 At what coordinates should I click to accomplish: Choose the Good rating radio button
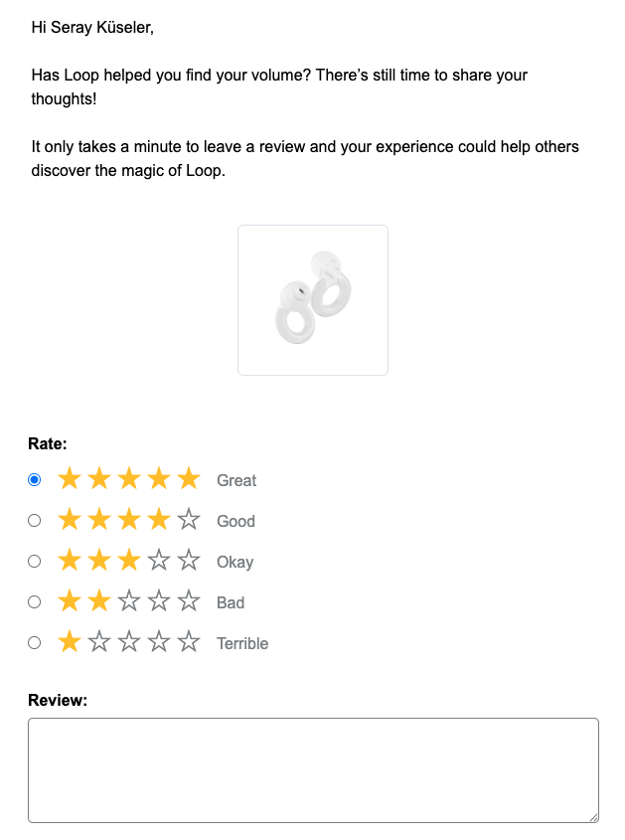[x=34, y=520]
